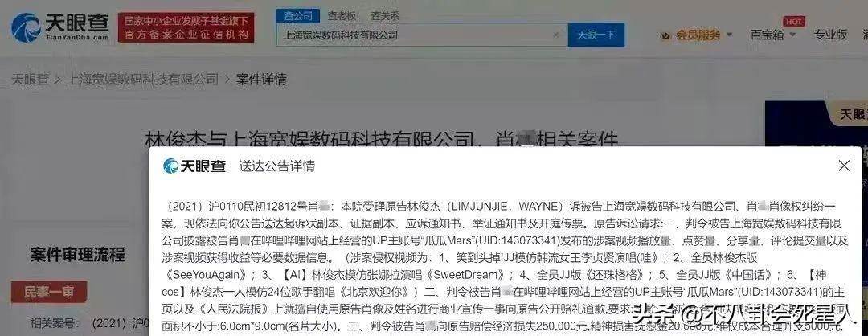Open the 专业版 link

(x=830, y=35)
